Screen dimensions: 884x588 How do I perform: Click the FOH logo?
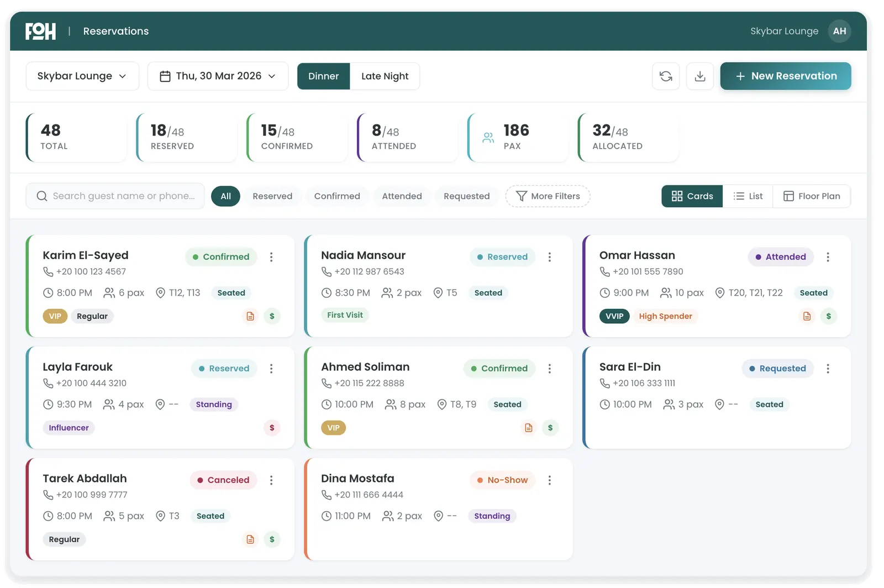(40, 31)
